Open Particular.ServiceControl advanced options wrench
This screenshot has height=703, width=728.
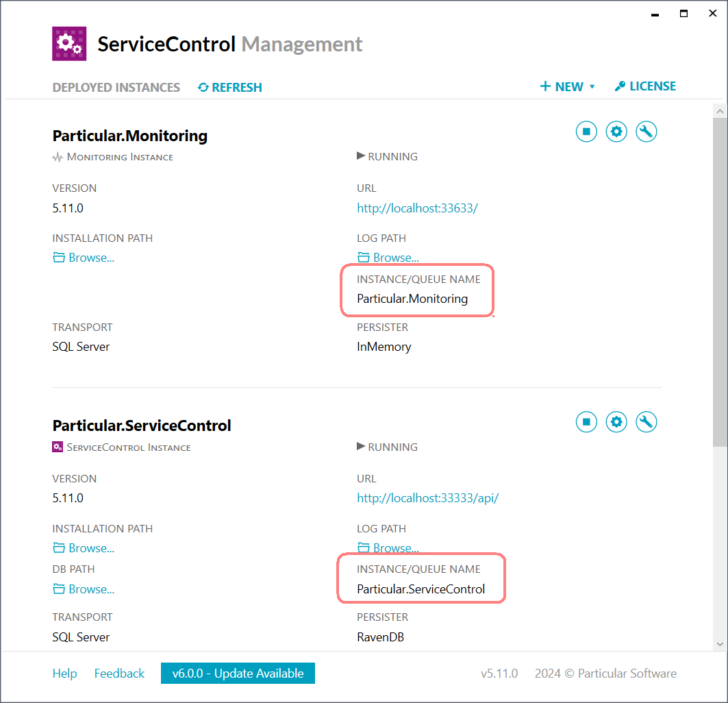pyautogui.click(x=647, y=422)
